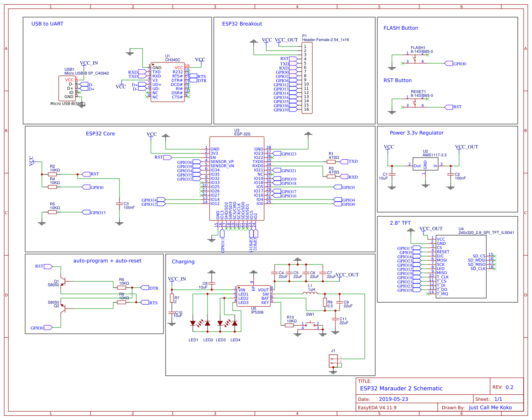Select the CH340C chip U1 symbol
This screenshot has height=420, width=532.
pos(167,82)
